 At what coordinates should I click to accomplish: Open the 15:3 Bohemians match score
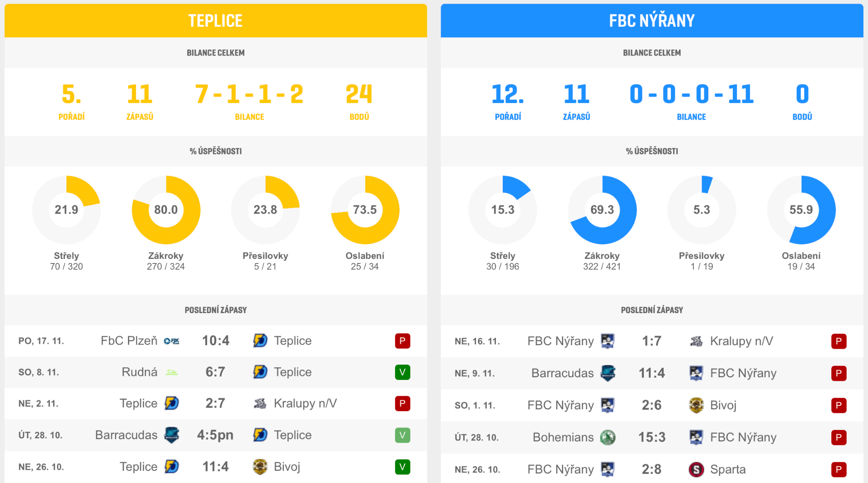point(651,437)
